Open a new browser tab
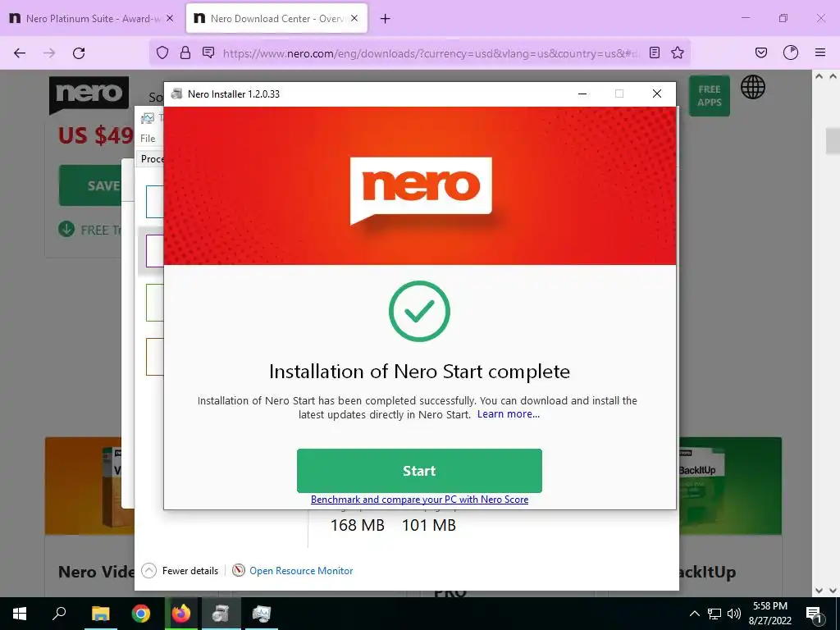 point(386,19)
